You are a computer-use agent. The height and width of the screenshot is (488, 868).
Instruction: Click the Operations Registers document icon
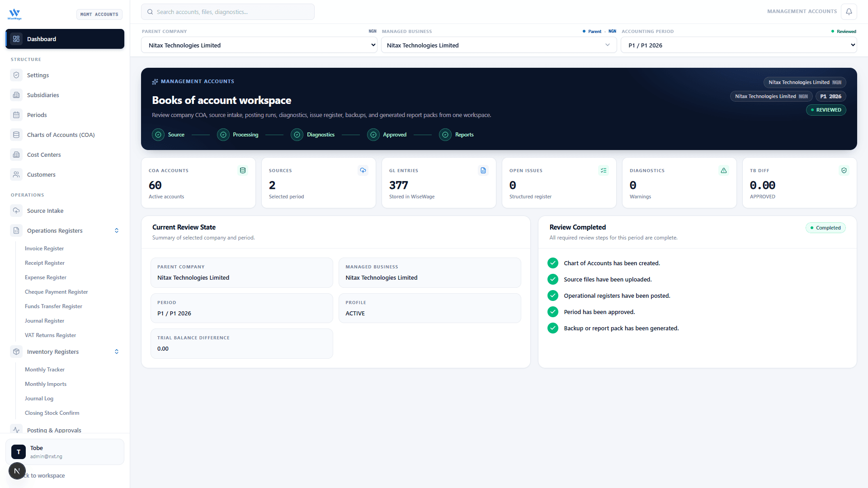pyautogui.click(x=16, y=230)
